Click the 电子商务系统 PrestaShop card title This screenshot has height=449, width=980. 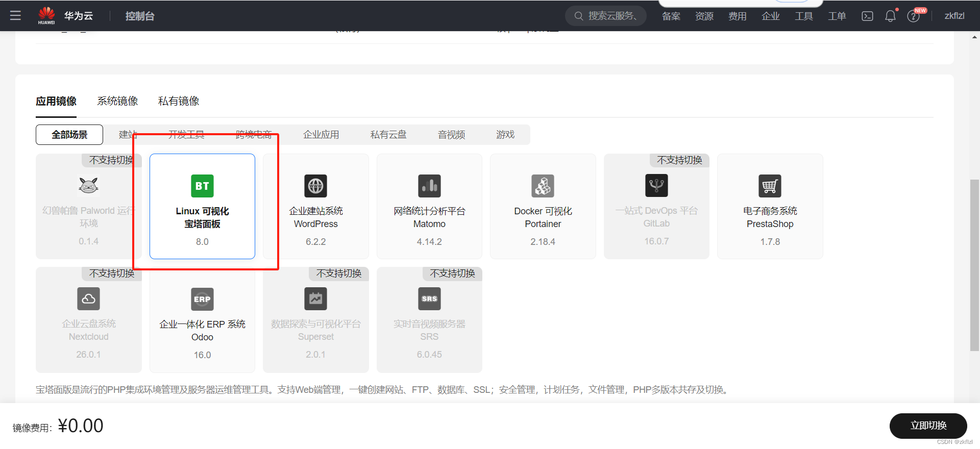[770, 217]
